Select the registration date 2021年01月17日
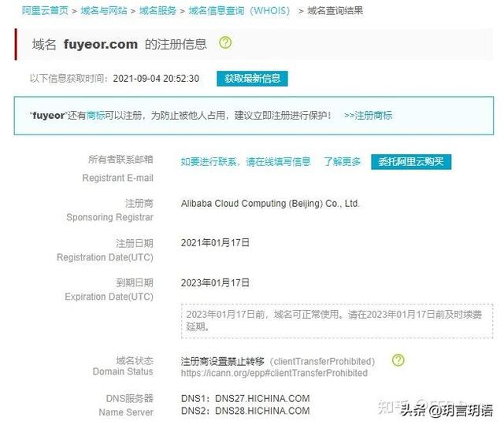The image size is (504, 428). pyautogui.click(x=215, y=242)
